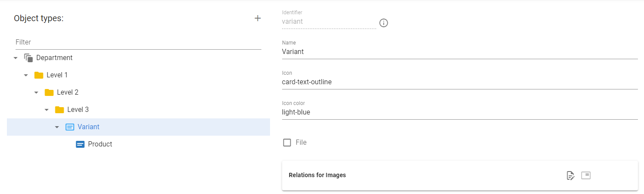Screen dimensions: 644x194
Task: Collapse the Level 2 node arrow
Action: click(36, 92)
